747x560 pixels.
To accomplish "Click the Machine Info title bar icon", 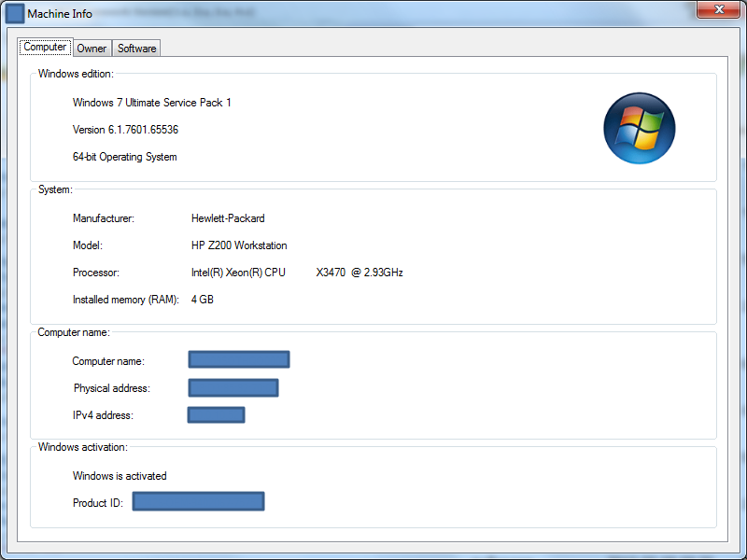I will tap(15, 13).
